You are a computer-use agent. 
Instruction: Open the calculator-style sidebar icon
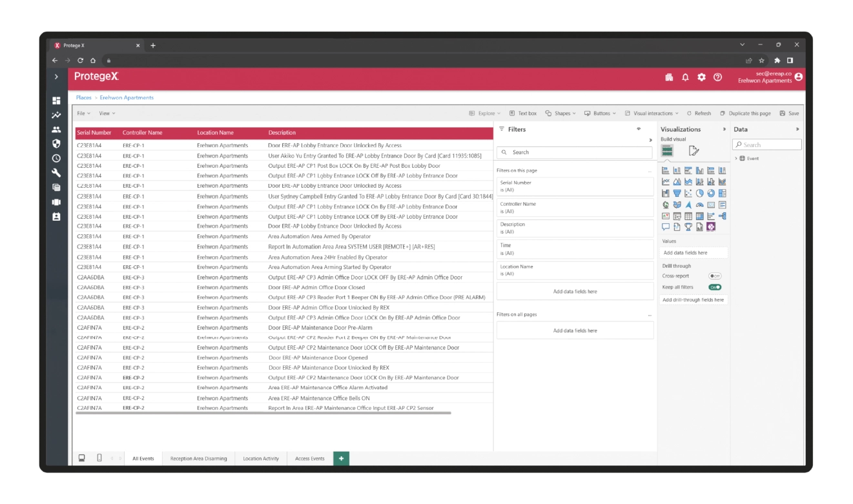pos(56,187)
